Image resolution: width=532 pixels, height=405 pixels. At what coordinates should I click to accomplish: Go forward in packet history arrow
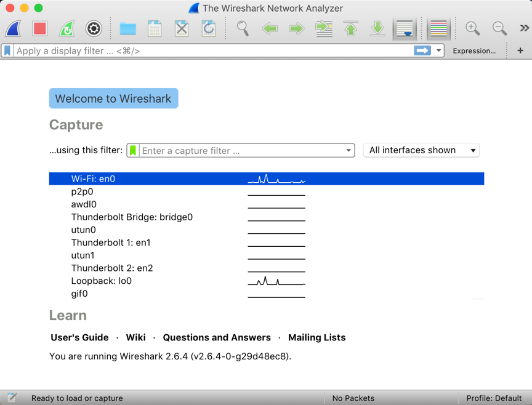pos(297,28)
